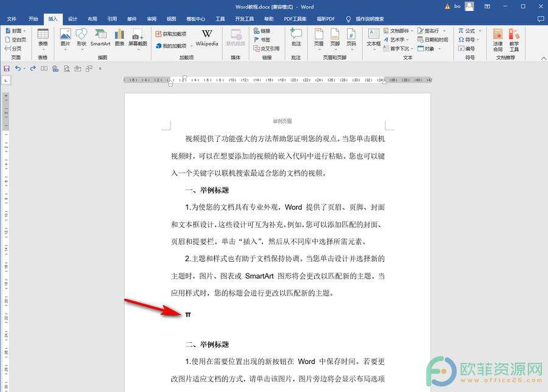
Task: Open the Customize Quick Access Toolbar dropdown
Action: pyautogui.click(x=100, y=69)
